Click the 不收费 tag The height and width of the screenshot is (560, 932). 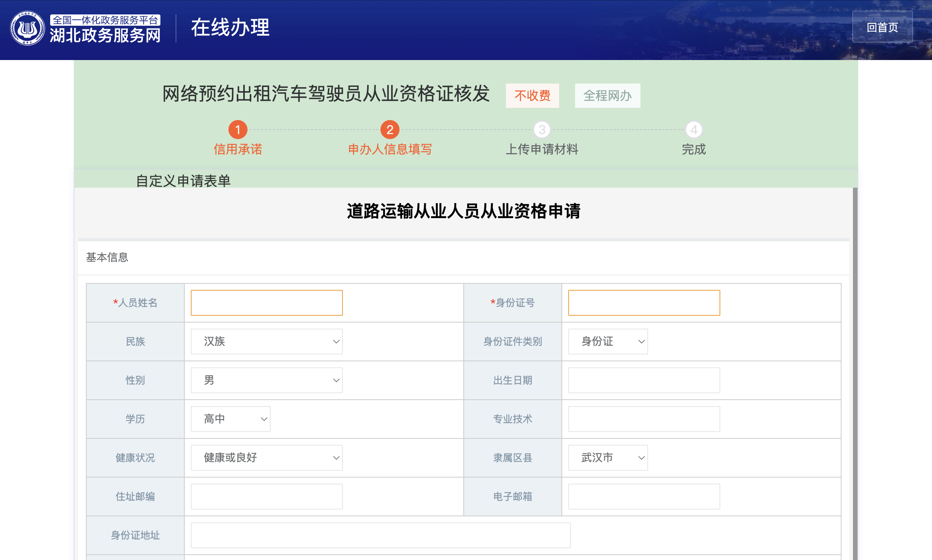[x=532, y=95]
